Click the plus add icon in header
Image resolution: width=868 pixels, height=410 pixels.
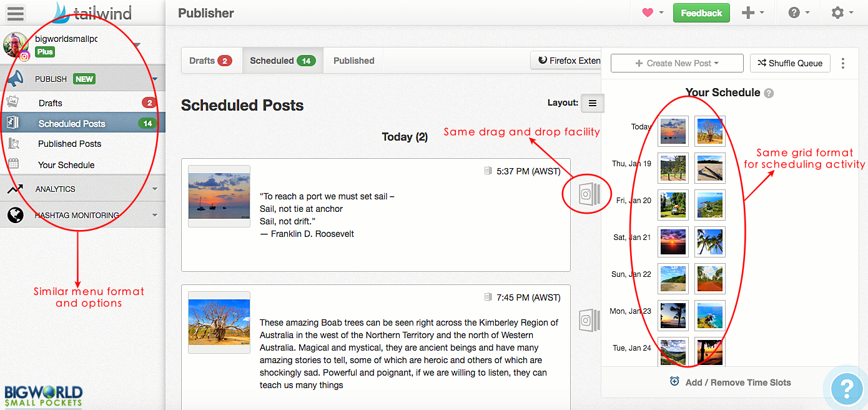pyautogui.click(x=748, y=12)
